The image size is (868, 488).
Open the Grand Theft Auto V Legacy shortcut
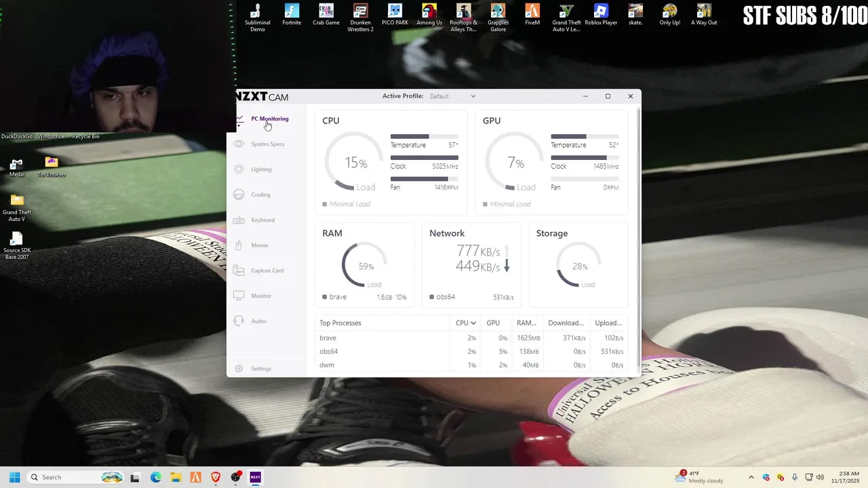coord(567,18)
